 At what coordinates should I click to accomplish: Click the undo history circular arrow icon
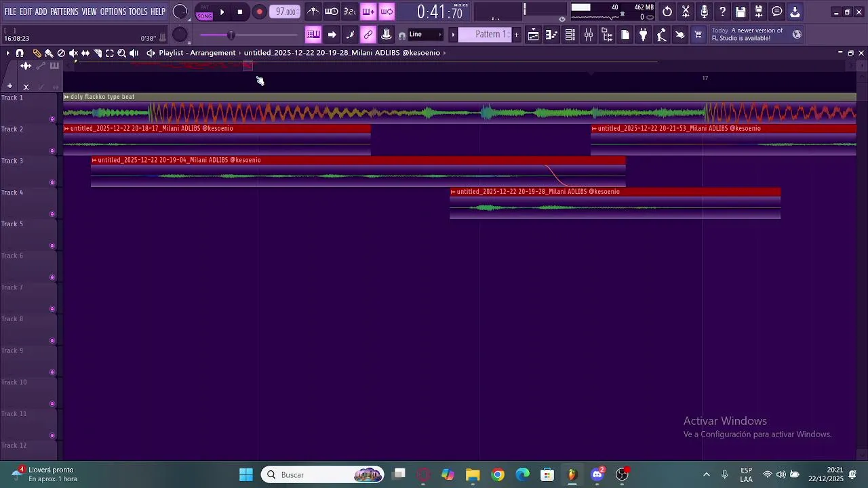tap(668, 12)
